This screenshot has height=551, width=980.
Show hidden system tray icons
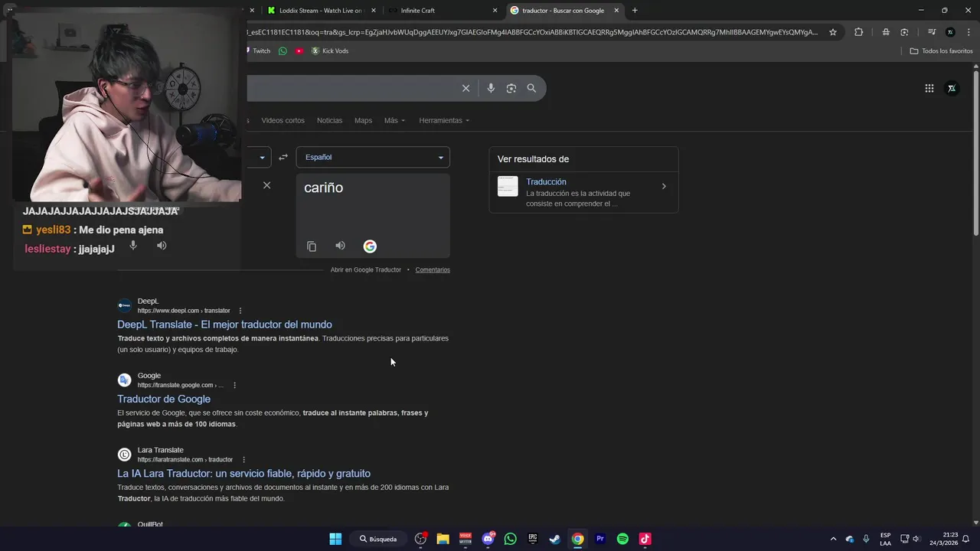click(834, 539)
